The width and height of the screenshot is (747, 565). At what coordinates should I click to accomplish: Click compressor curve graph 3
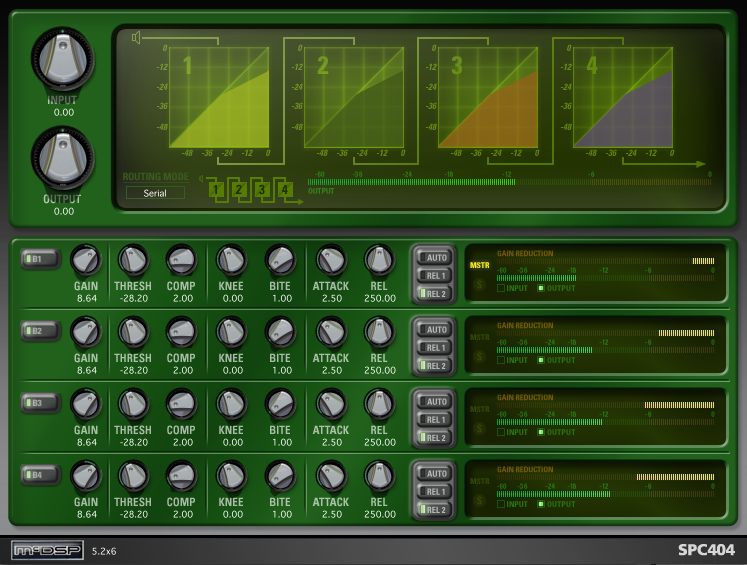(x=488, y=97)
